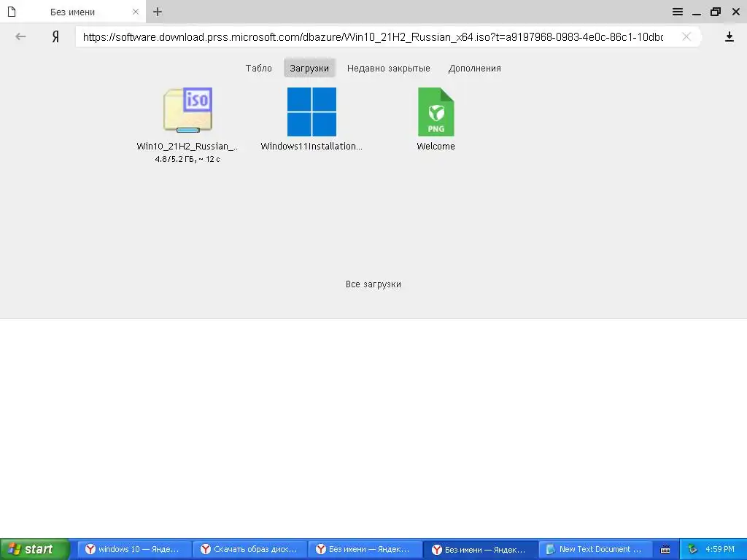Click the page icon on the browser tab
The height and width of the screenshot is (560, 747).
click(12, 12)
